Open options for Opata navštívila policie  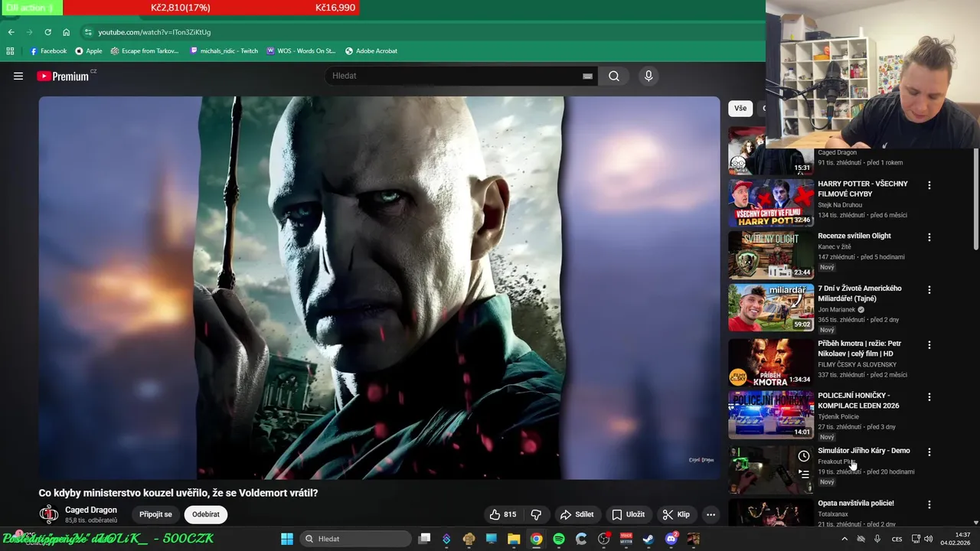[929, 504]
